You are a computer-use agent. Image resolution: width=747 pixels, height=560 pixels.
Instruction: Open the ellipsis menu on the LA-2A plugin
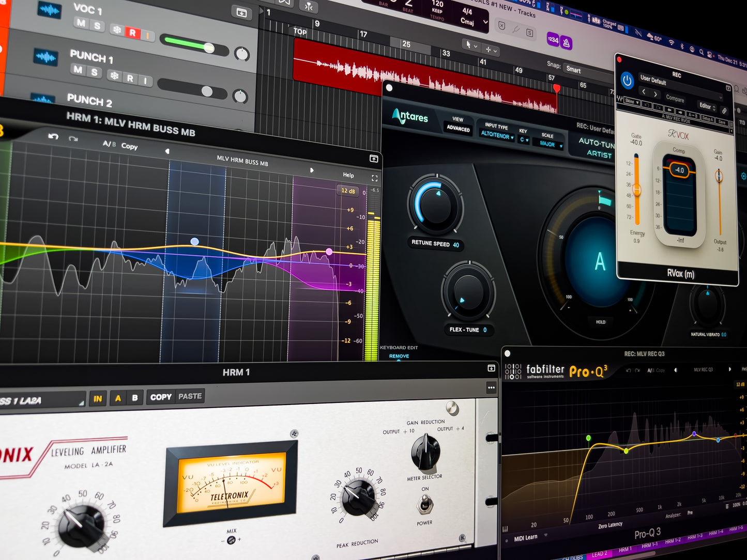coord(491,387)
